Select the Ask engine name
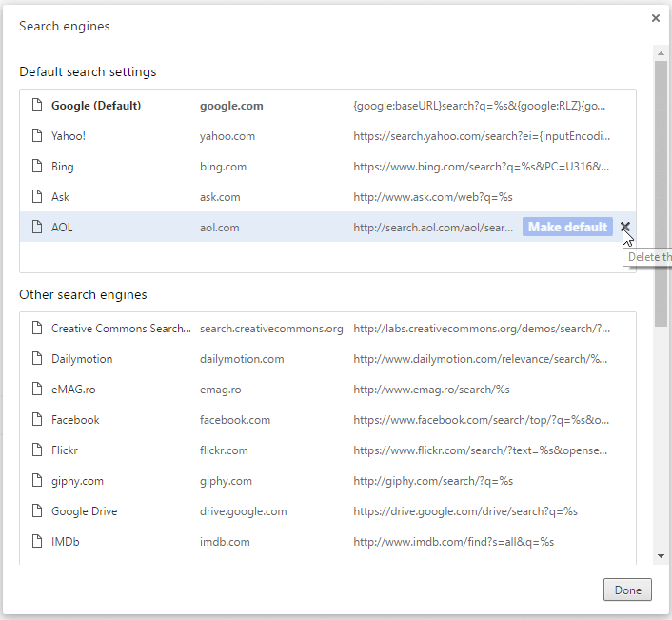This screenshot has height=620, width=672. pos(60,197)
